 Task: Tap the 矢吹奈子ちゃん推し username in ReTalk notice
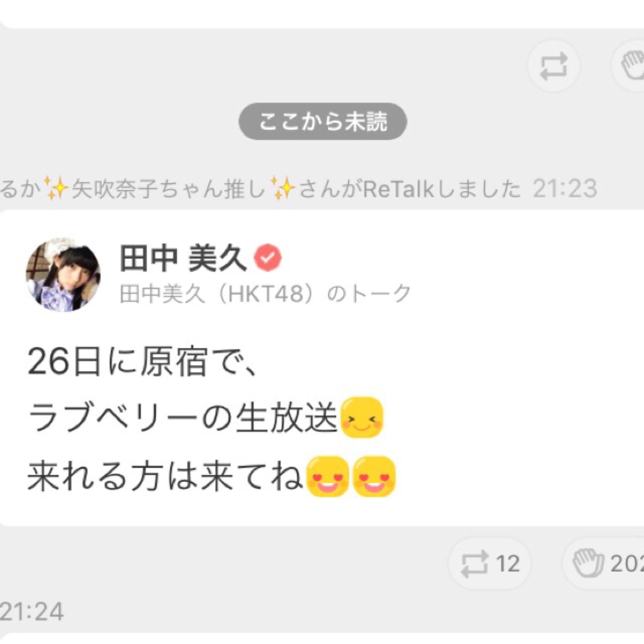pyautogui.click(x=169, y=189)
